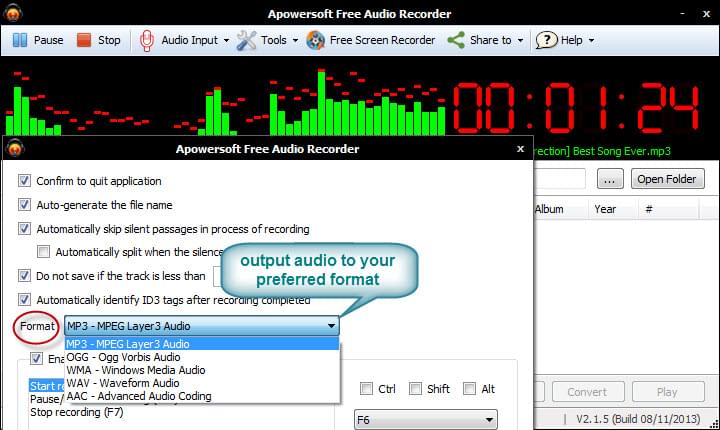The image size is (720, 430).
Task: Disable automatically identify ID3 tags
Action: [24, 300]
